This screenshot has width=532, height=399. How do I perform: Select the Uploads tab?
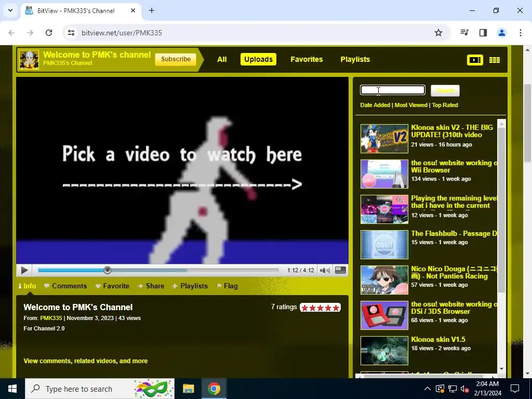tap(258, 59)
